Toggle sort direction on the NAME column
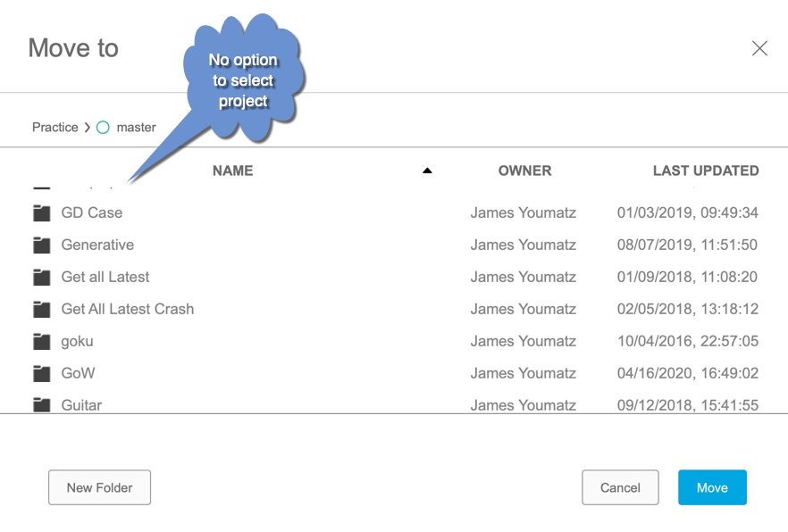The width and height of the screenshot is (788, 532). (x=427, y=170)
